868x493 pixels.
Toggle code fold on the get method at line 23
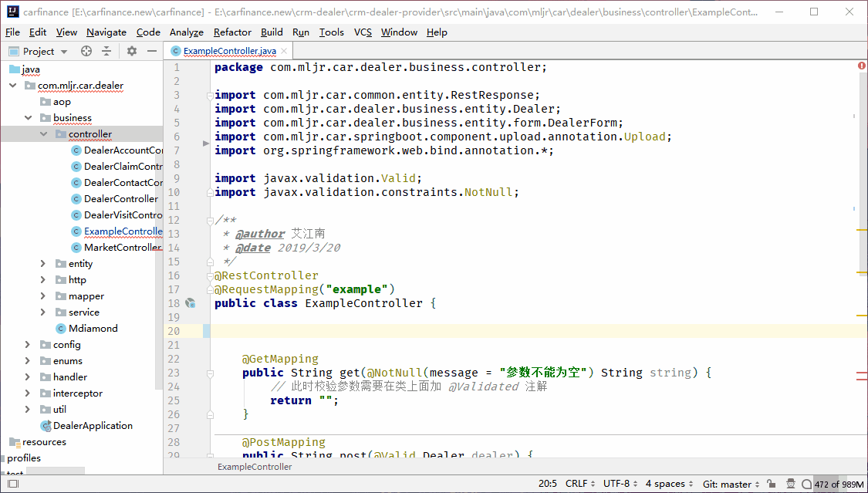[x=209, y=373]
